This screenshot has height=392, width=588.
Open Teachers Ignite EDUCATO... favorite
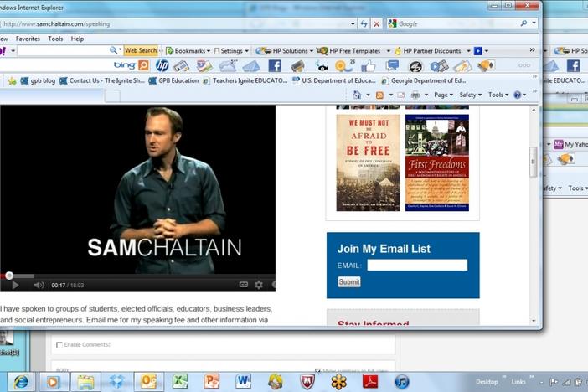(x=245, y=80)
